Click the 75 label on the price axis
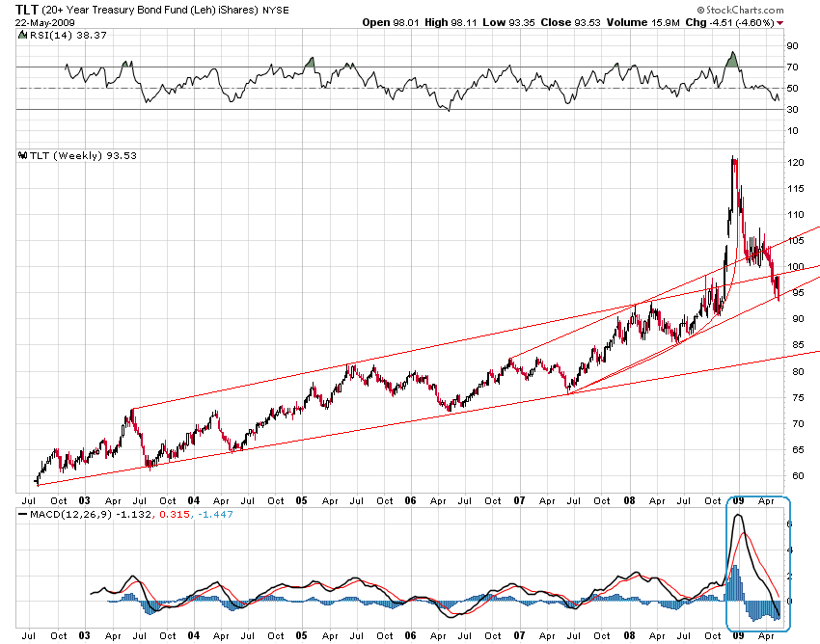This screenshot has width=820, height=644. click(x=798, y=398)
